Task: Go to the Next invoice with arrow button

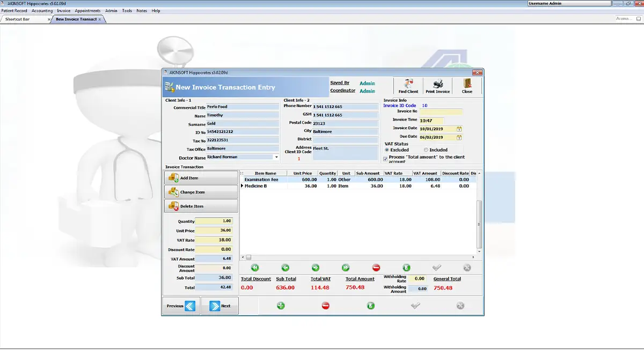Action: pos(220,306)
